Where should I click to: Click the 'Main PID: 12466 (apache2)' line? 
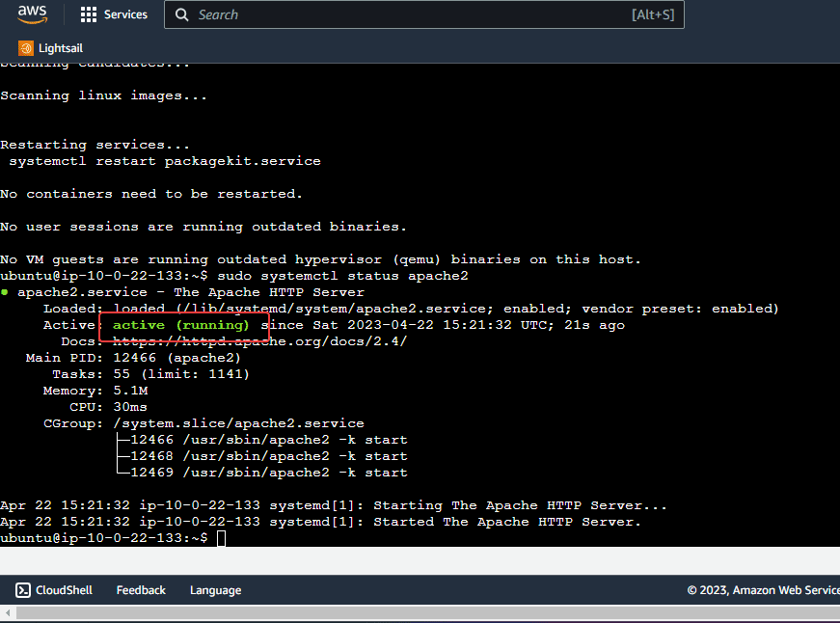click(x=133, y=358)
